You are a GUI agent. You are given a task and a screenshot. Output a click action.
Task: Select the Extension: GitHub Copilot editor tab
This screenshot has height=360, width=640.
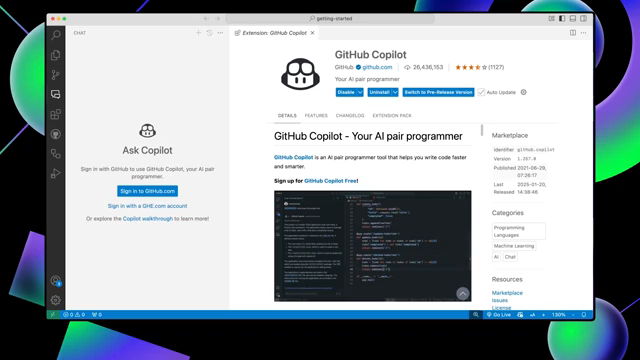pos(274,33)
